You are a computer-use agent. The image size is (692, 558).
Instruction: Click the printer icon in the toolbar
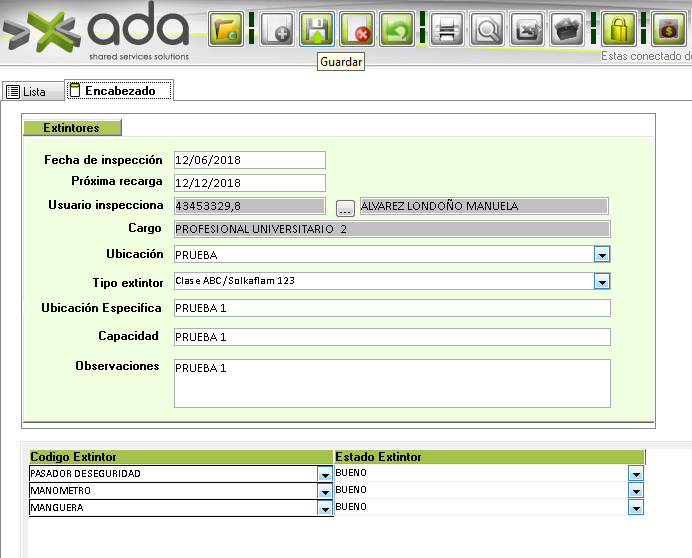tap(447, 29)
